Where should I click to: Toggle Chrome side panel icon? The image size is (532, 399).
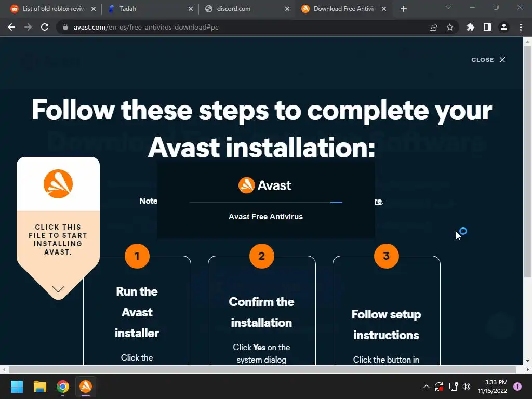[487, 27]
